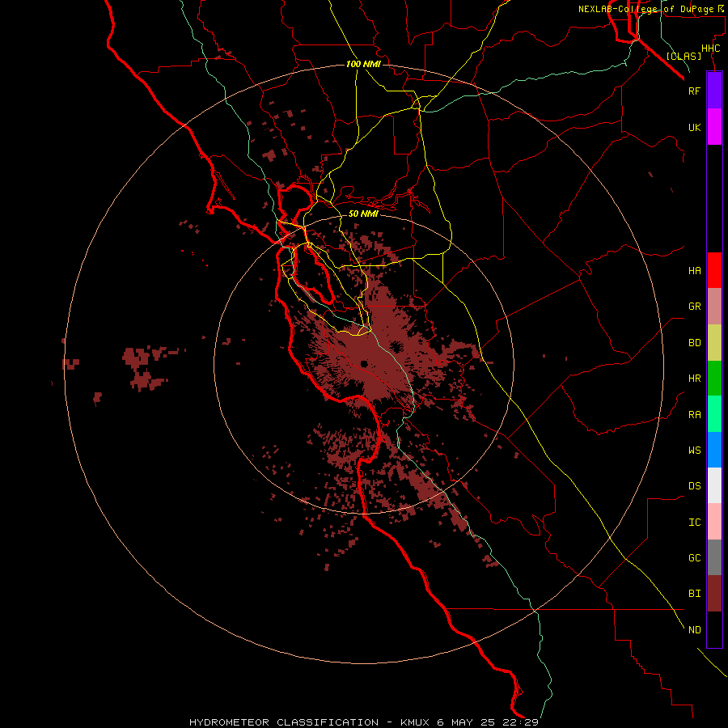Click the RF purple legend swatch
This screenshot has width=728, height=728.
[x=714, y=91]
